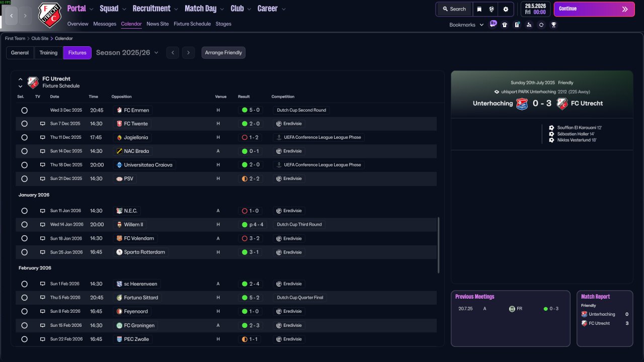Image resolution: width=644 pixels, height=362 pixels.
Task: Click the shirt bookmark icon
Action: [x=505, y=25]
